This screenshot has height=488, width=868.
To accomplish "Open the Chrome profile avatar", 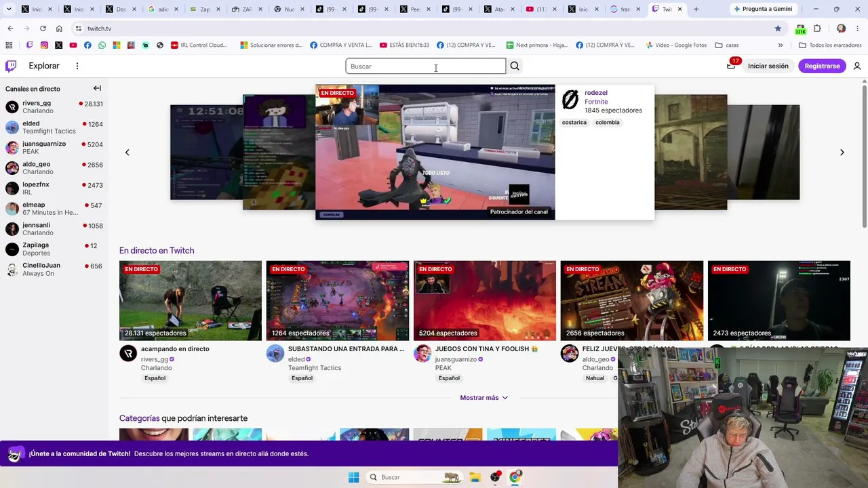I will pyautogui.click(x=842, y=28).
